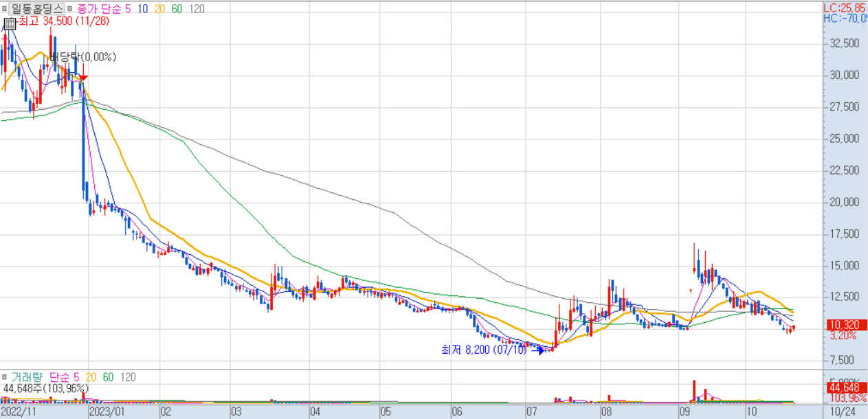Screen dimensions: 868x419
Task: Click the 17,500 price axis label
Action: 845,234
